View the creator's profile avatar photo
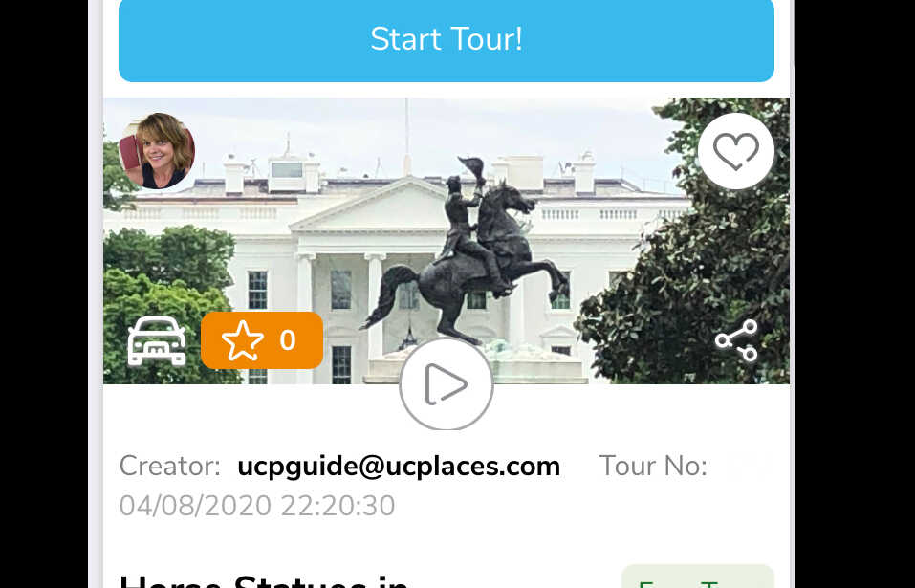Viewport: 915px width, 588px height. (157, 151)
